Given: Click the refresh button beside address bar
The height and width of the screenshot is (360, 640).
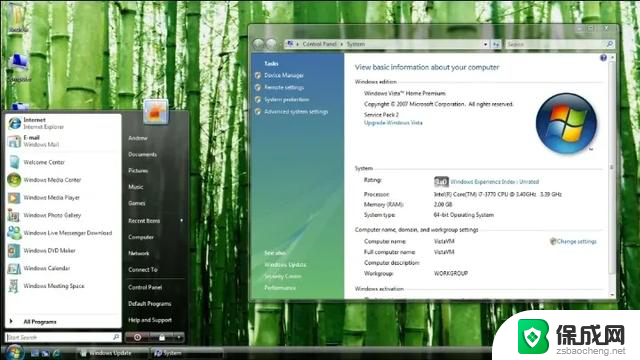Looking at the screenshot, I should click(496, 44).
